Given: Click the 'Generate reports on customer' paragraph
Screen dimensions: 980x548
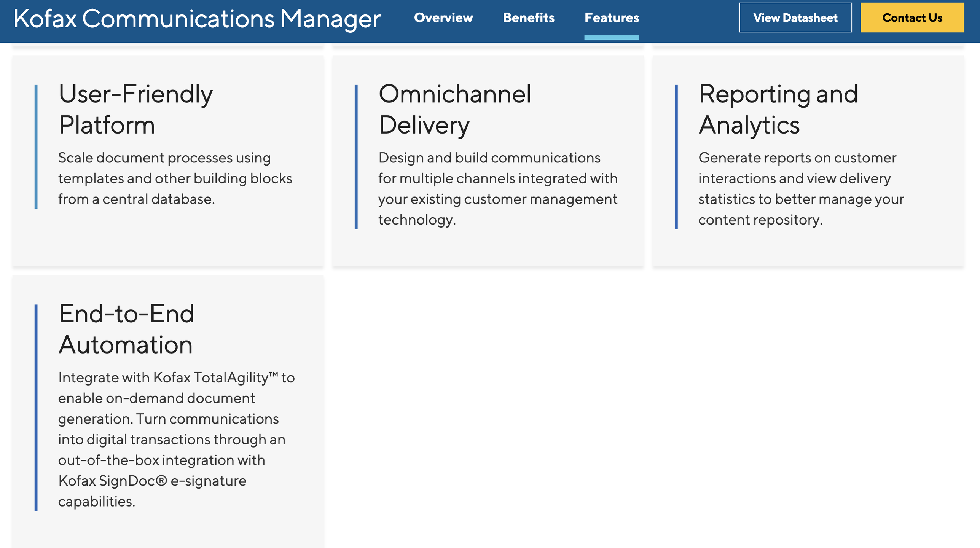Looking at the screenshot, I should [801, 189].
